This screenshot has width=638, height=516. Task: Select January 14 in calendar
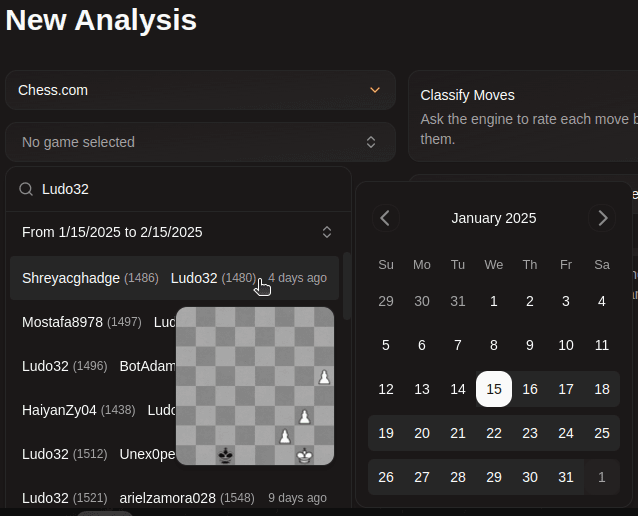(x=458, y=389)
